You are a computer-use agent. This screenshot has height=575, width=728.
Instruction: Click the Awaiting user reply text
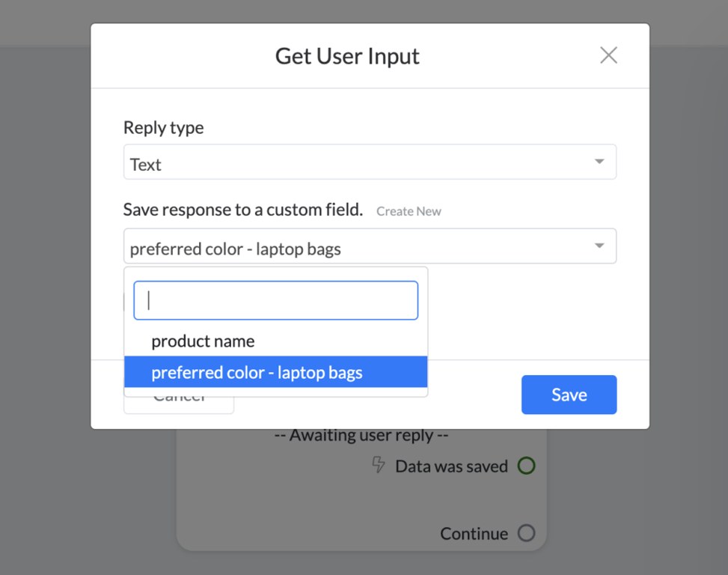click(x=361, y=436)
